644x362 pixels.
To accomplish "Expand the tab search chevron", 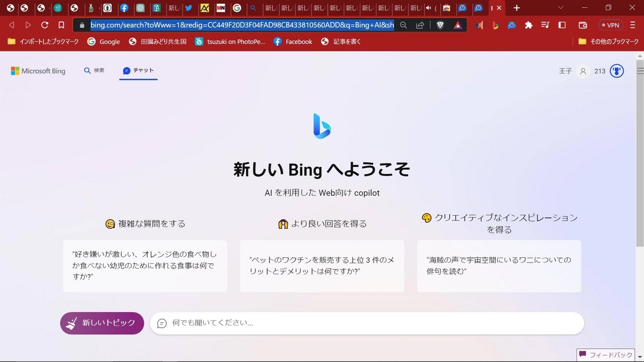I will coord(561,8).
